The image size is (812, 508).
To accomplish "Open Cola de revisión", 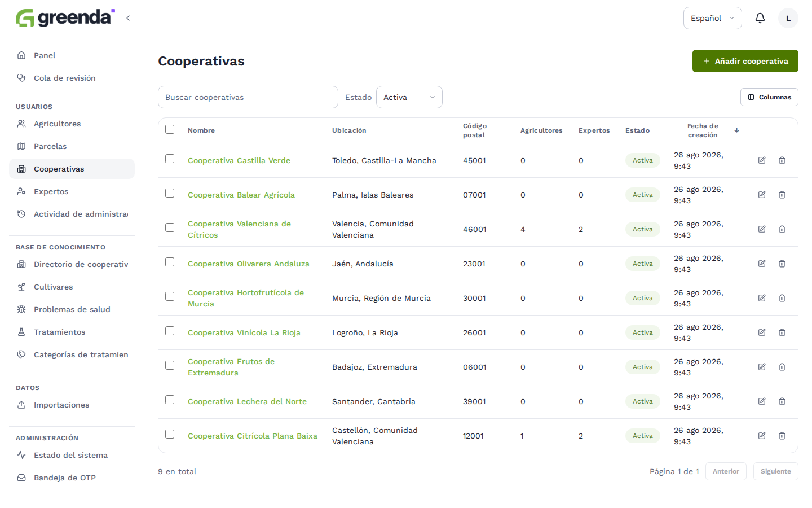I will (x=72, y=78).
